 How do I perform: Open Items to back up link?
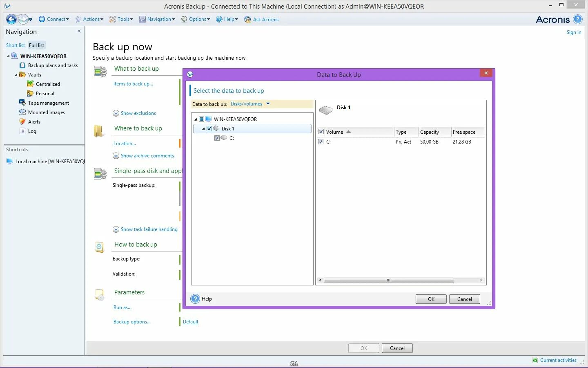pos(133,84)
